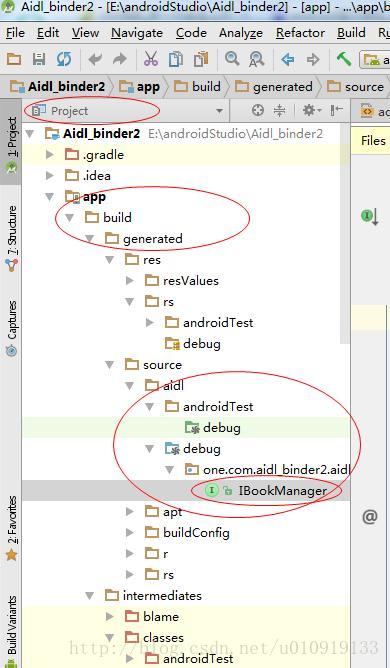Collapse the build folder
Screen dimensions: 390x668
point(69,218)
